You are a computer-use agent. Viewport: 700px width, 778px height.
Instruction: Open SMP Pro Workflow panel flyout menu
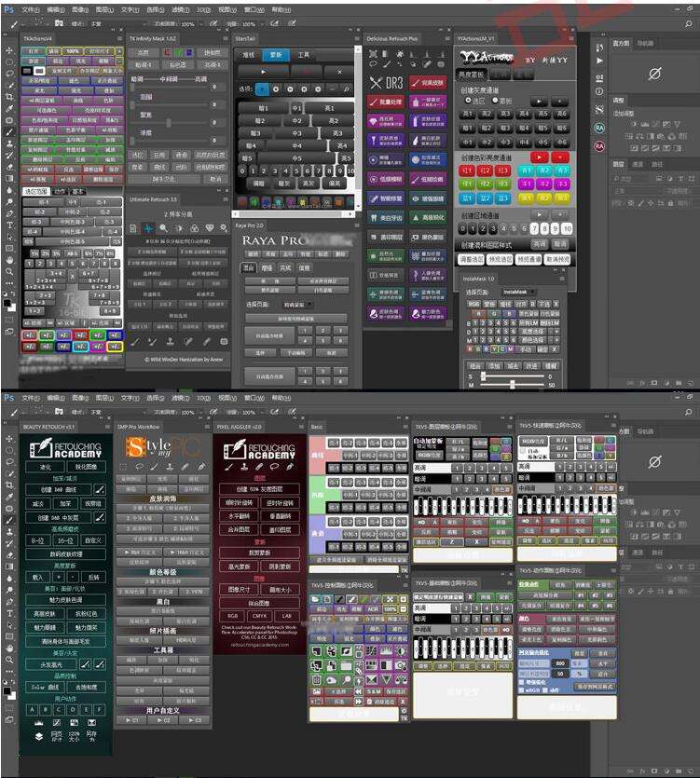207,427
